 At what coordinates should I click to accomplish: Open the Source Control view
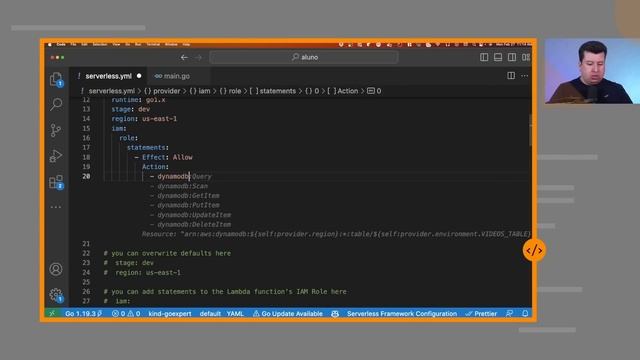(56, 130)
